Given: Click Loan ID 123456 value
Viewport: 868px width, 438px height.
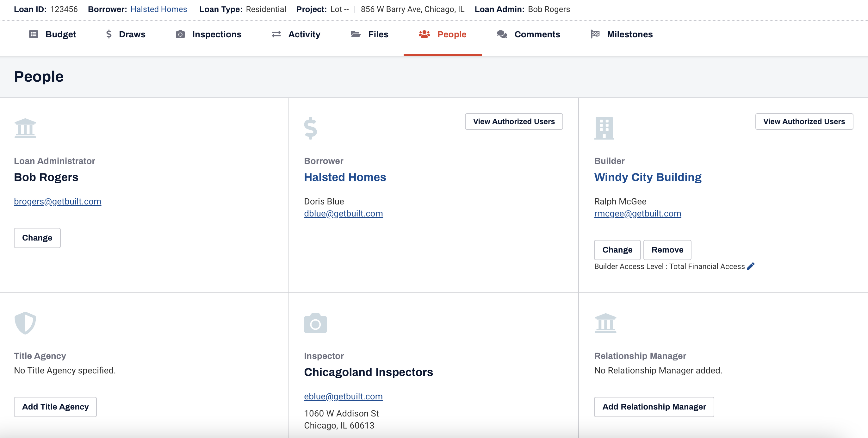Looking at the screenshot, I should 64,9.
